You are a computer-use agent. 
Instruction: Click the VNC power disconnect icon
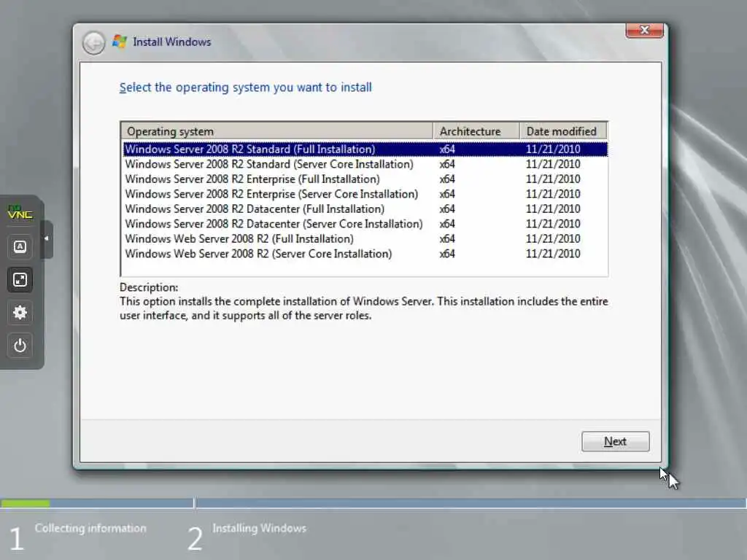(x=20, y=345)
